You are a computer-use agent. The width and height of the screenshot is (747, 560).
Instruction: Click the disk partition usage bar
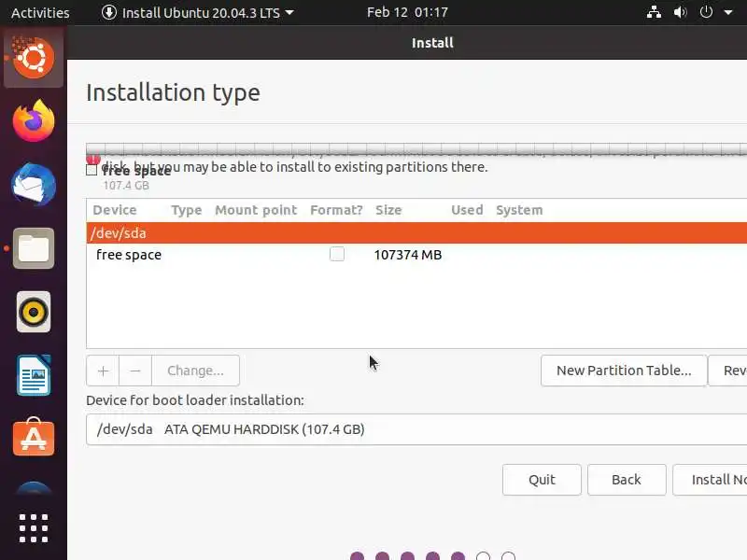[x=416, y=149]
